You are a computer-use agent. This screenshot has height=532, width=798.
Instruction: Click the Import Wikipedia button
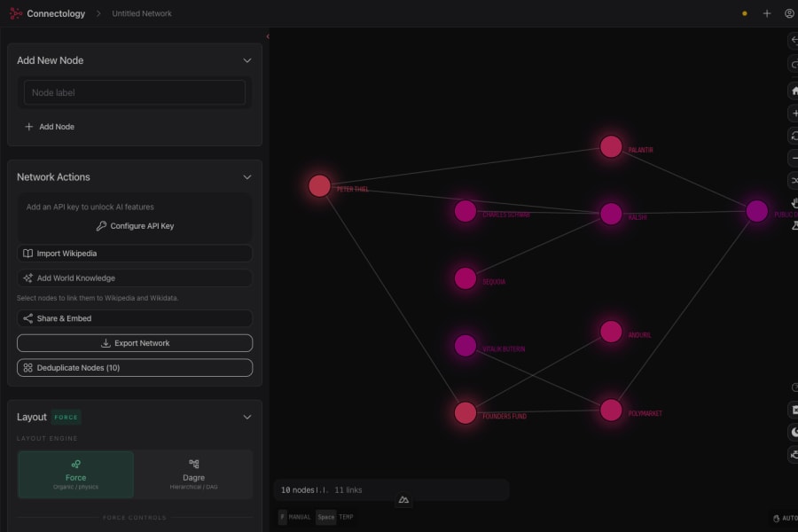[x=135, y=254]
